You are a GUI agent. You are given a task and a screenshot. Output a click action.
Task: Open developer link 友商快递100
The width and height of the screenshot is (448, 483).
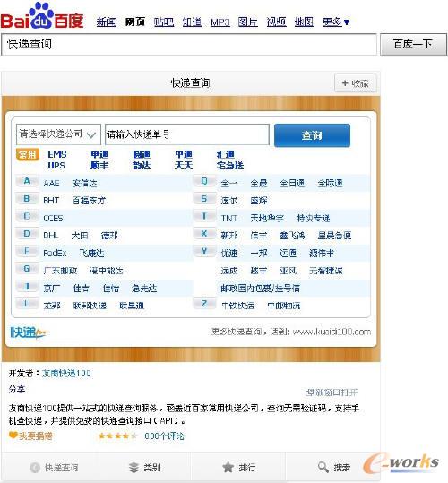66,374
